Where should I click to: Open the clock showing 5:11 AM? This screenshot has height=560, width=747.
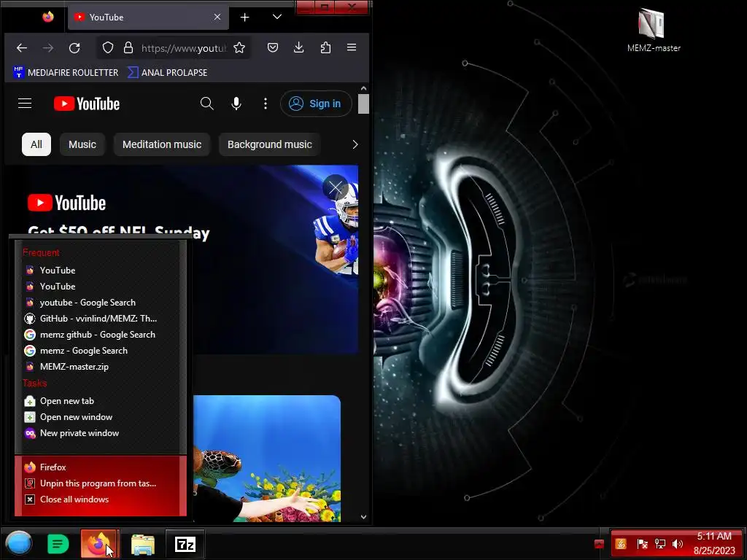(x=714, y=543)
